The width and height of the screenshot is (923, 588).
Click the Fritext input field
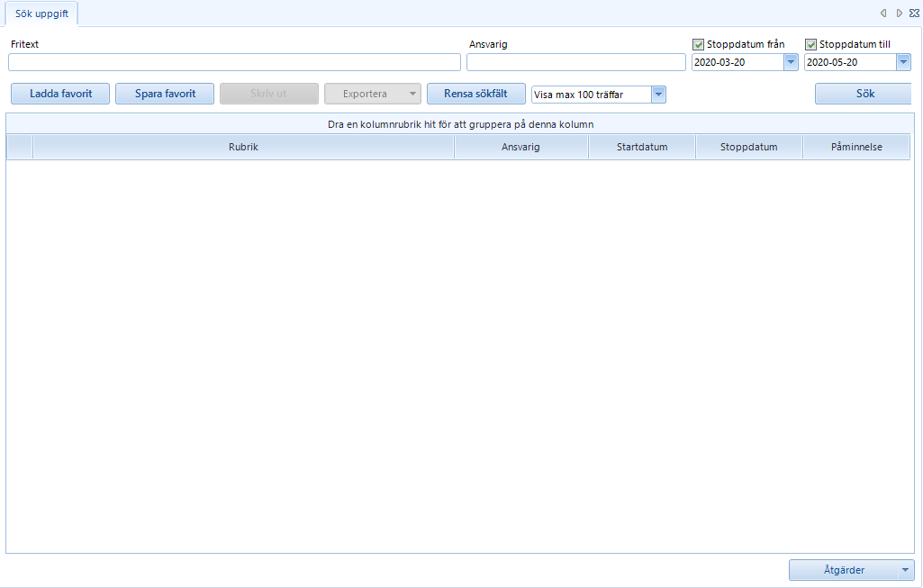pos(234,62)
